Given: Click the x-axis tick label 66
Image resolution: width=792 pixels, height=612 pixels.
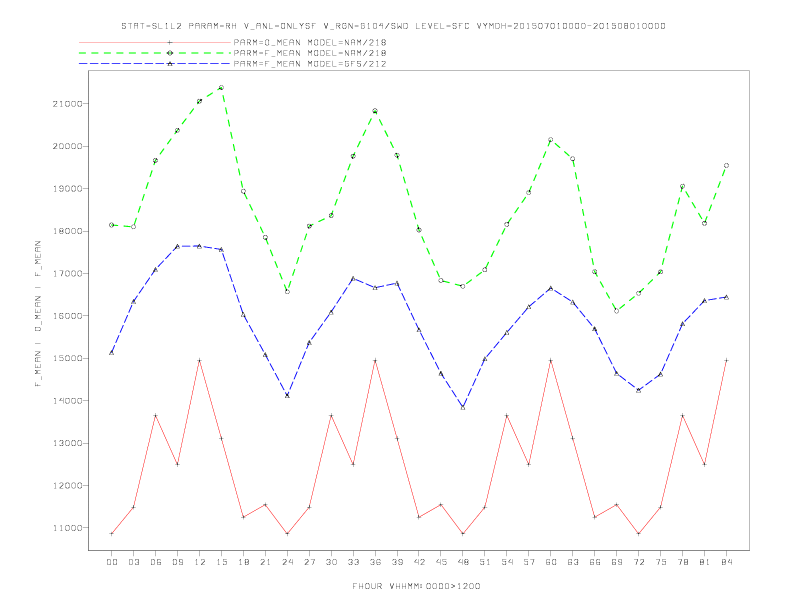Looking at the screenshot, I should point(595,562).
